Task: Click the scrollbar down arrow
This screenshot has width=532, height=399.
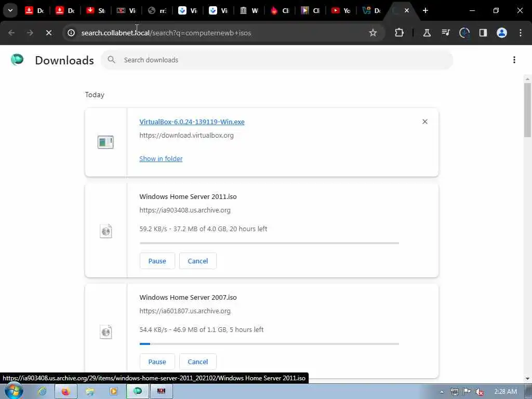Action: (527, 379)
